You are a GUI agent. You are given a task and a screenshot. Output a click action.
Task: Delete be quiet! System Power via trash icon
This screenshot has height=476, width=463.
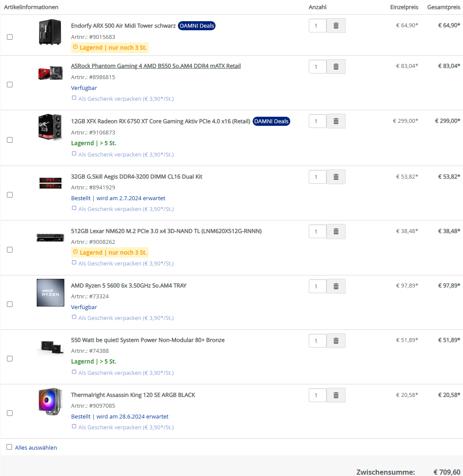click(x=336, y=341)
